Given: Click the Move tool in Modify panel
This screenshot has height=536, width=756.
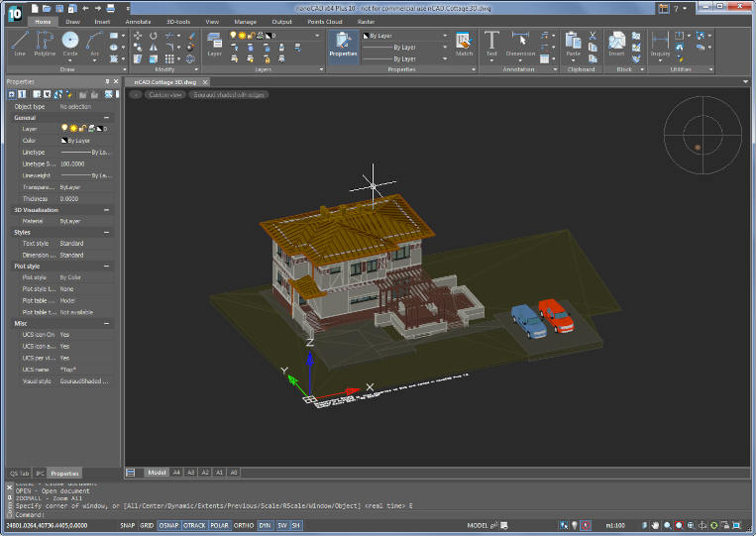Looking at the screenshot, I should [x=138, y=36].
